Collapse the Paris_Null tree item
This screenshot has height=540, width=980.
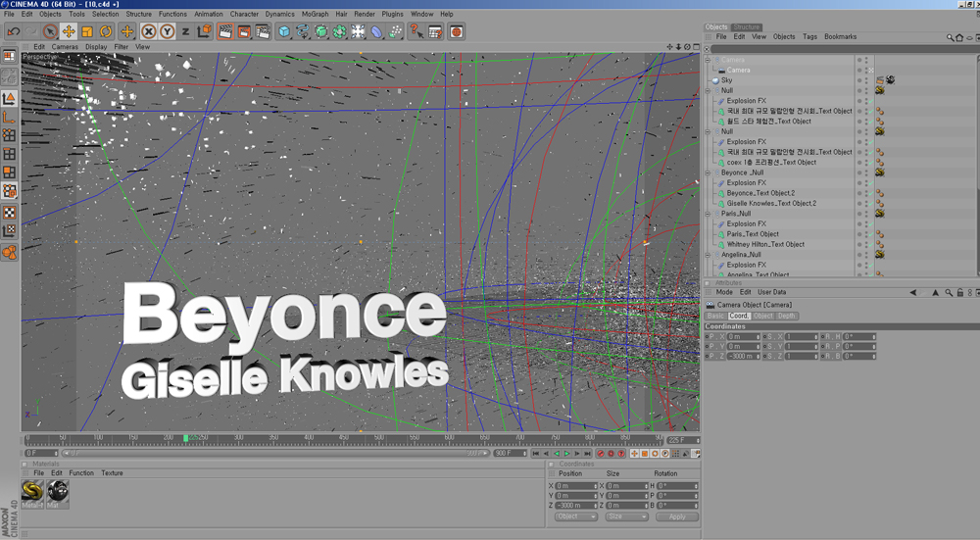coord(709,214)
